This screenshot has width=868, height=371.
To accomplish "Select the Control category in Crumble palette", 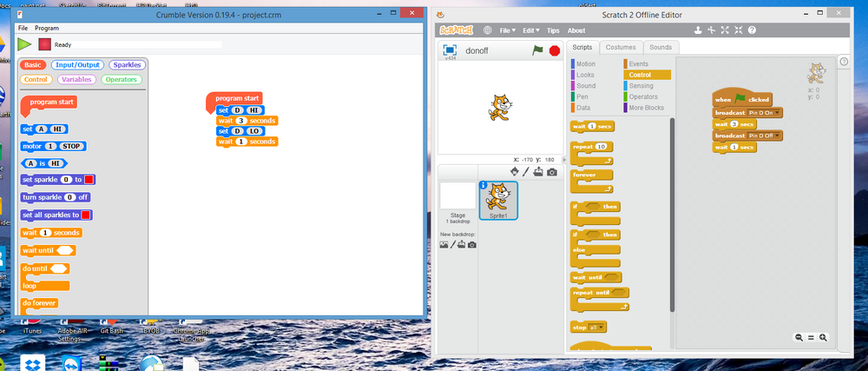I will pos(36,79).
